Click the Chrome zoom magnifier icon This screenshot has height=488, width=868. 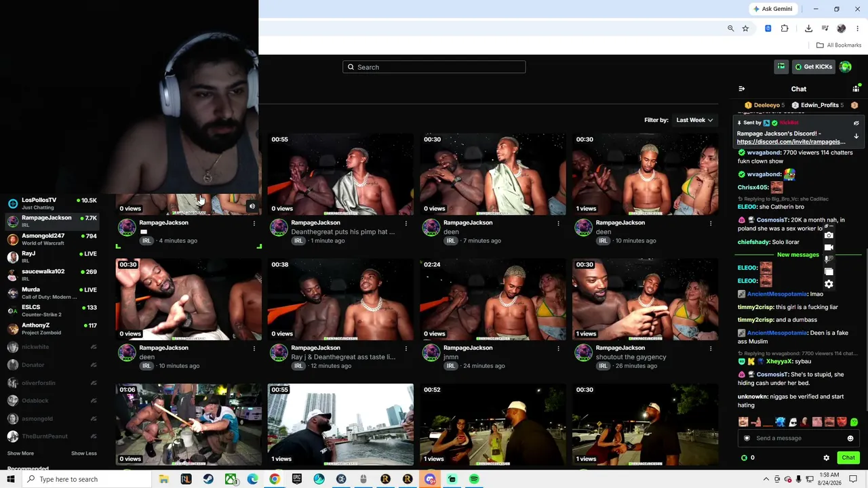click(x=730, y=28)
